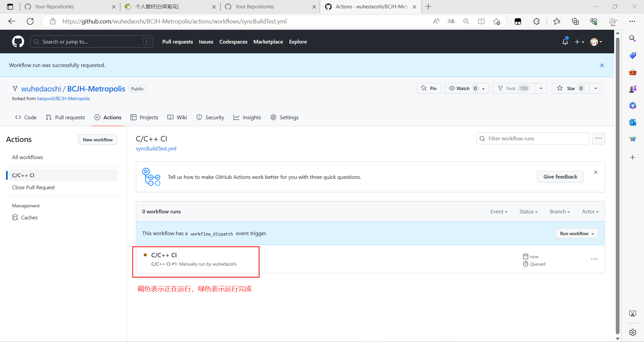Open the queued run's options menu
This screenshot has height=342, width=644.
(x=594, y=259)
